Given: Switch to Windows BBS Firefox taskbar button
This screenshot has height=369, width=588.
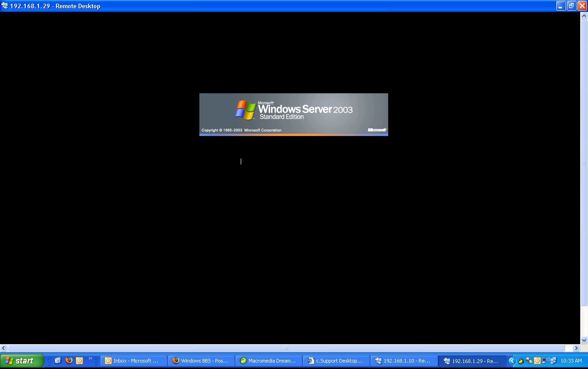Looking at the screenshot, I should (201, 361).
